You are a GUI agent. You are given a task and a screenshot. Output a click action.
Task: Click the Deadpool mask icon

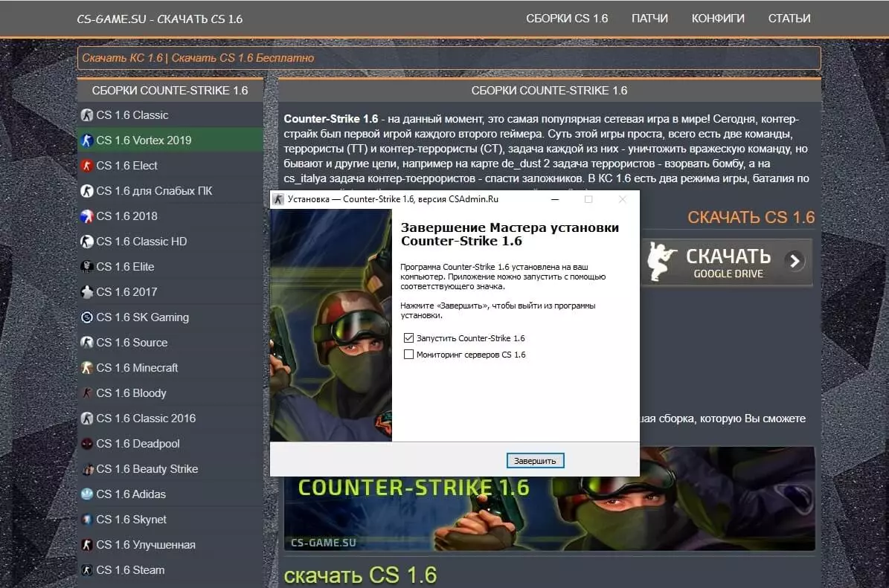(87, 444)
